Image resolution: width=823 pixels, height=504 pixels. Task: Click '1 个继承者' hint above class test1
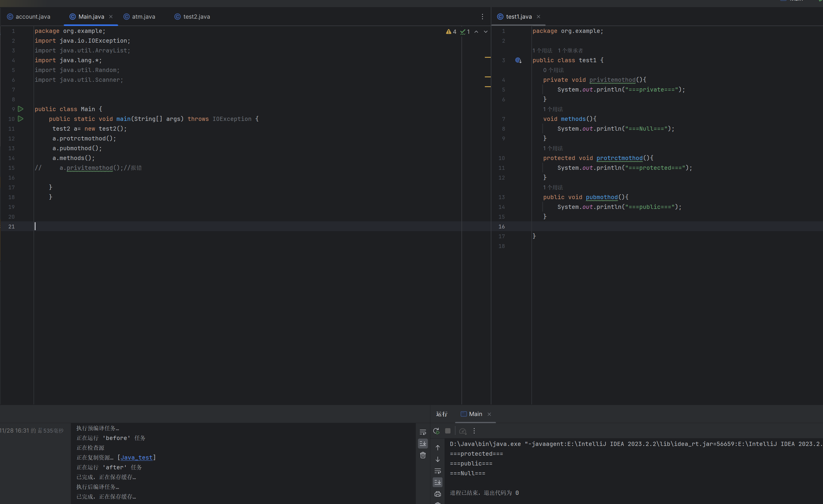click(570, 50)
